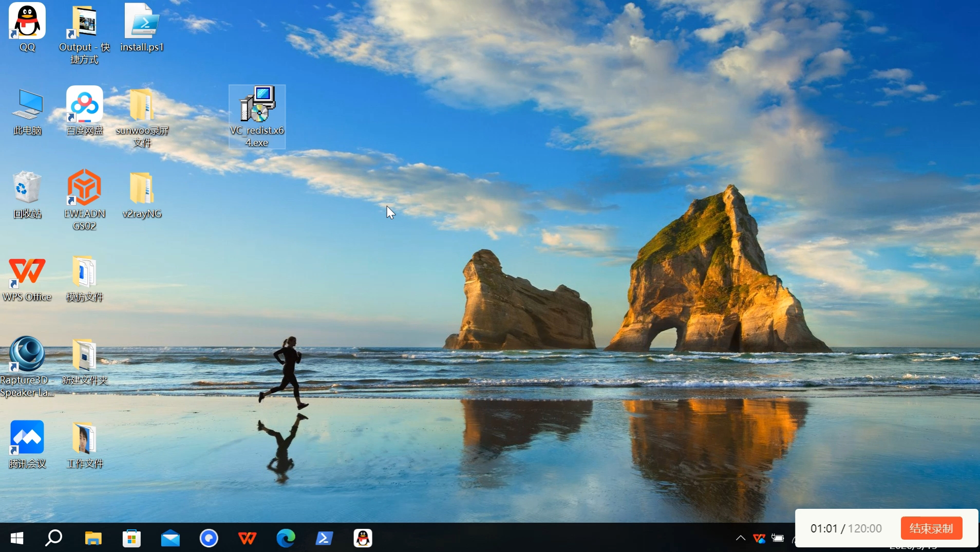Click the 01:01 / 120:00 recording timer
980x552 pixels.
tap(846, 528)
